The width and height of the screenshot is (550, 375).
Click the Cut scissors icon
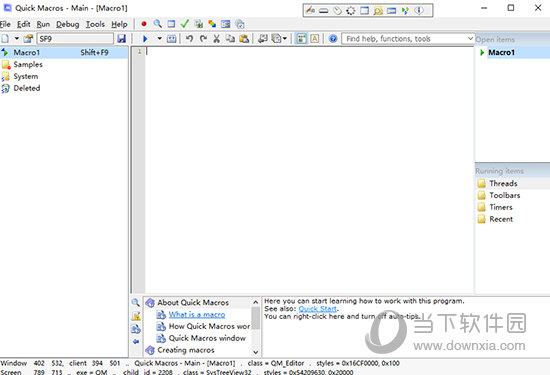coord(216,39)
